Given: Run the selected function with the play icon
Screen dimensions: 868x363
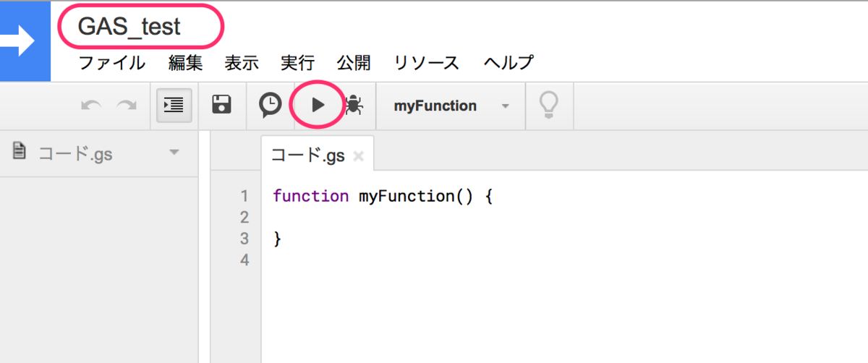Looking at the screenshot, I should [x=317, y=106].
